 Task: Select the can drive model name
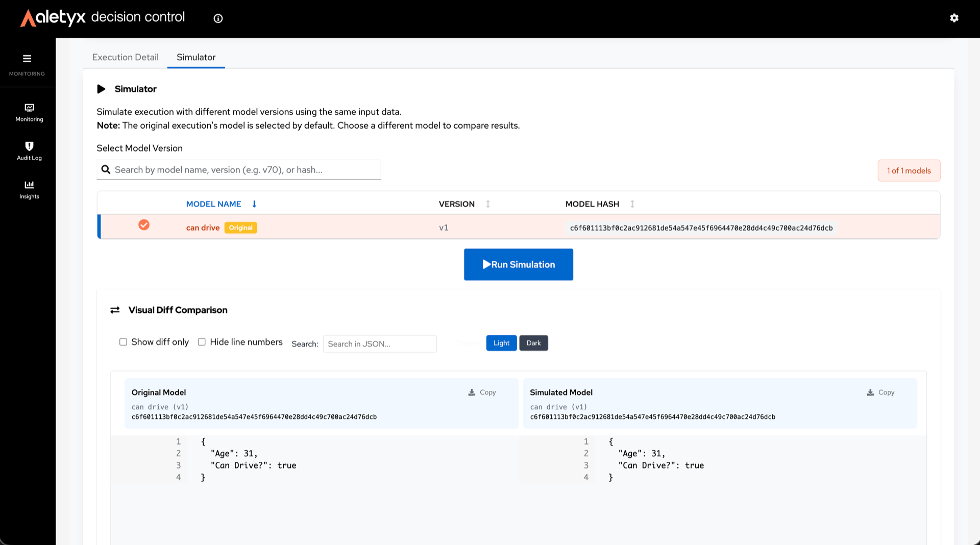point(203,228)
